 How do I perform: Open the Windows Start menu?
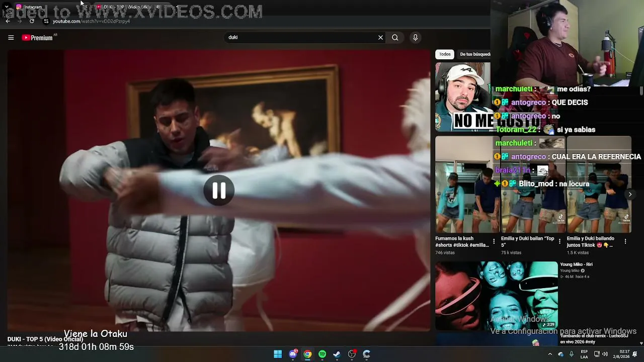278,354
